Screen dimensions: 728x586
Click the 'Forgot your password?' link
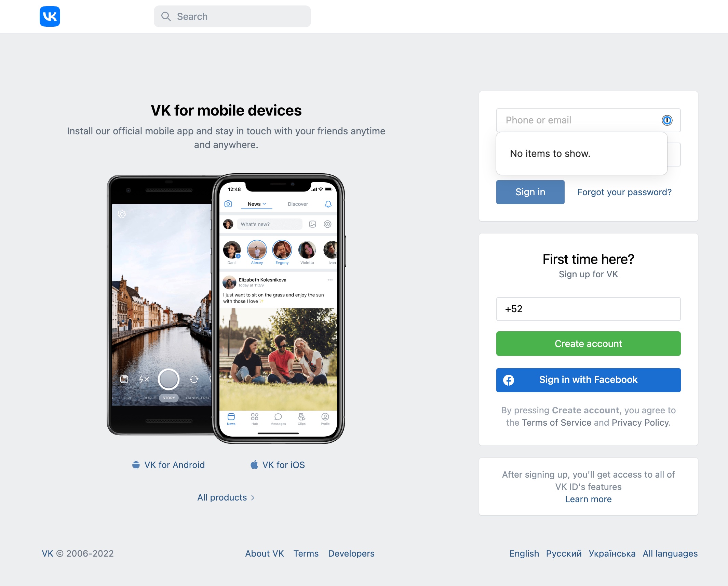624,192
